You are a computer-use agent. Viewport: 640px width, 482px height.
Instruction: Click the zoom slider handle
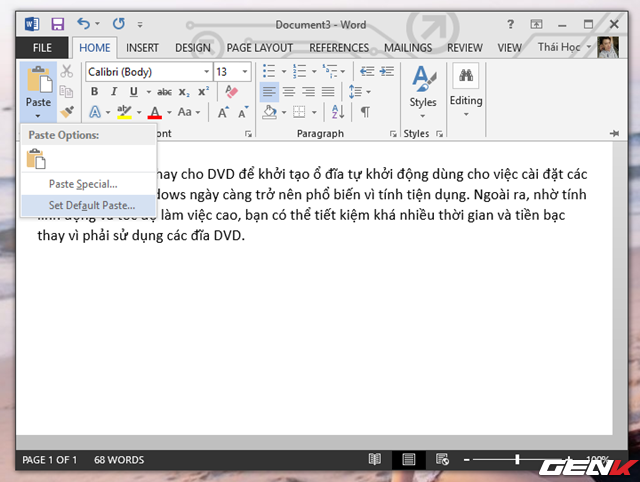tap(517, 460)
